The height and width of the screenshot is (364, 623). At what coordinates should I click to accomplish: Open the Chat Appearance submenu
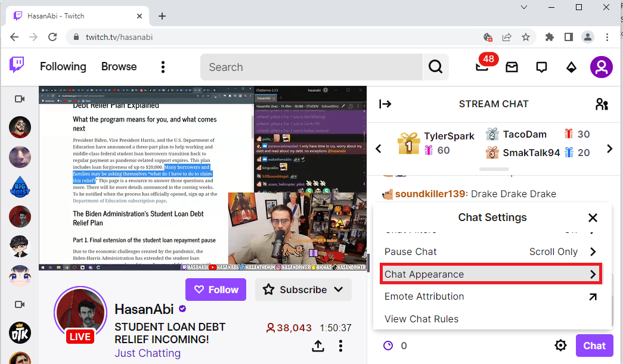(491, 274)
